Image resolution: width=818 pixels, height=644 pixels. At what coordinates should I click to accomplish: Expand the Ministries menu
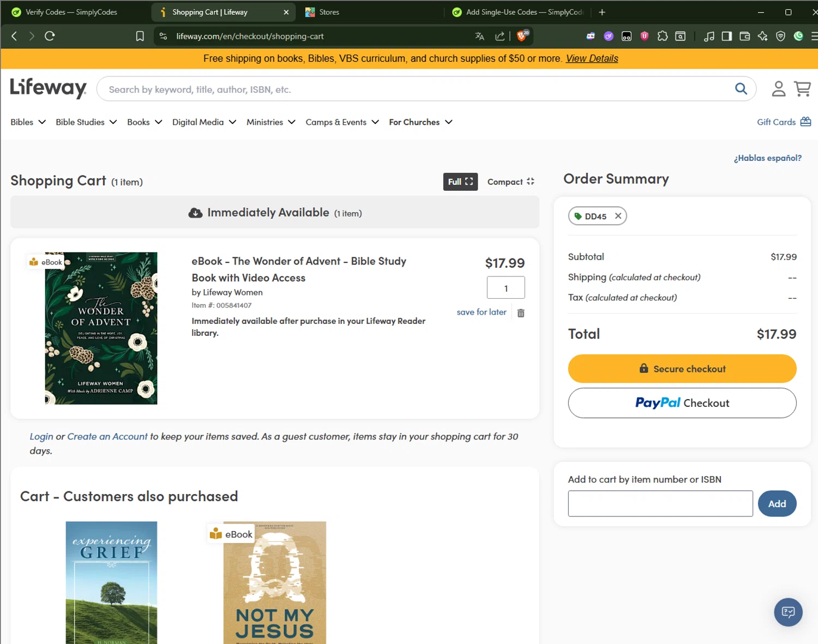(271, 122)
